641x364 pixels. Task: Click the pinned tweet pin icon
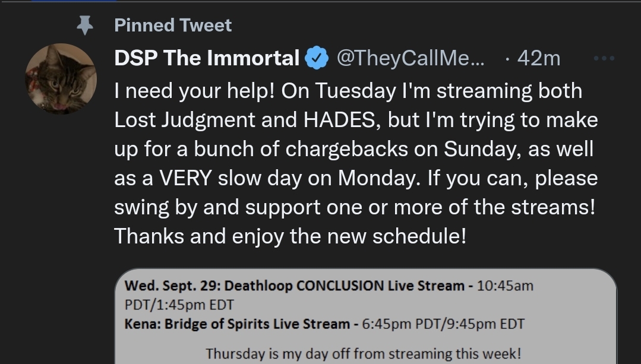(x=84, y=26)
